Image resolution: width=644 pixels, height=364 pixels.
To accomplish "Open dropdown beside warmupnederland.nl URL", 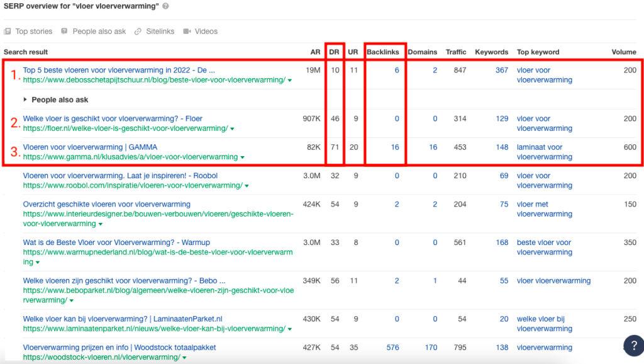I will point(38,263).
